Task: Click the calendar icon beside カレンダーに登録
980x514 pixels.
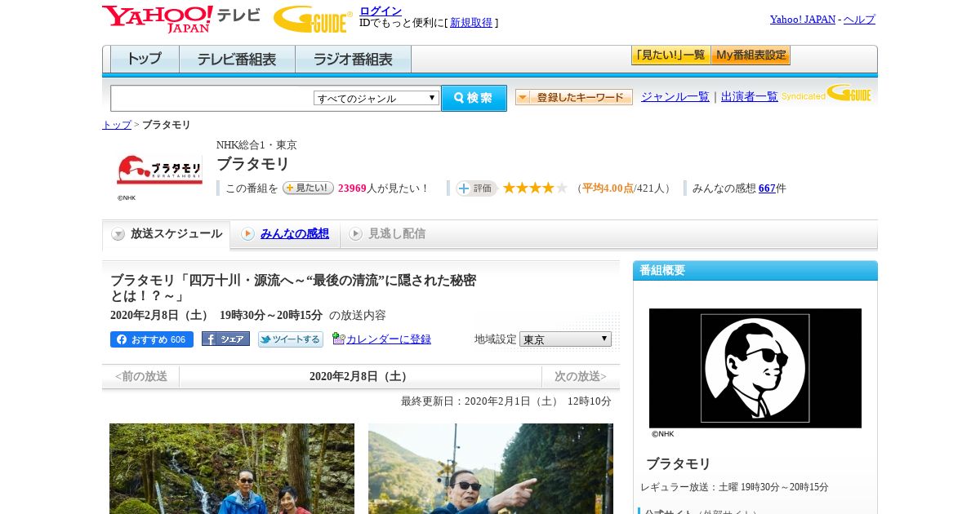Action: (338, 339)
